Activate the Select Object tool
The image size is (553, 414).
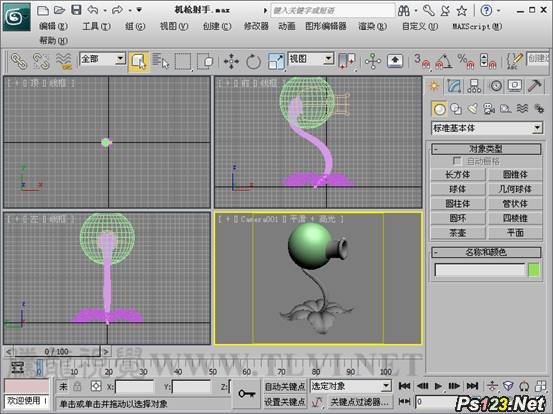coord(138,61)
